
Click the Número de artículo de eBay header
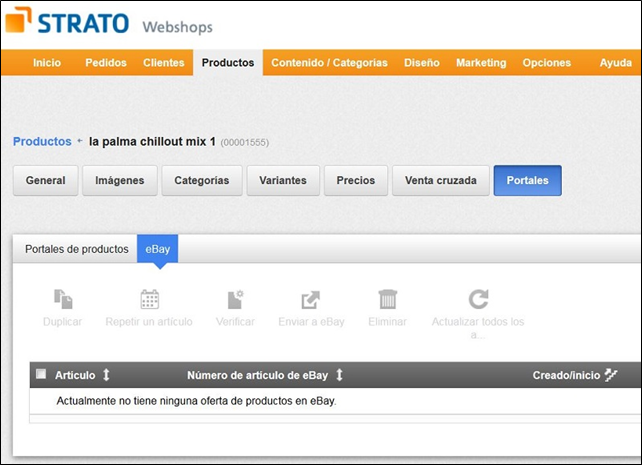click(258, 375)
